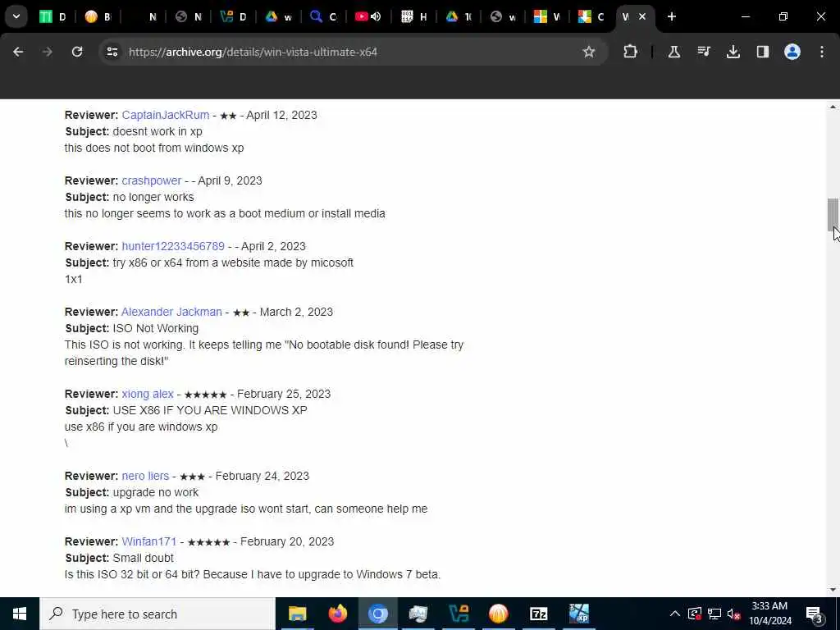
Task: Click subject text 'no longer works'
Action: [x=153, y=197]
